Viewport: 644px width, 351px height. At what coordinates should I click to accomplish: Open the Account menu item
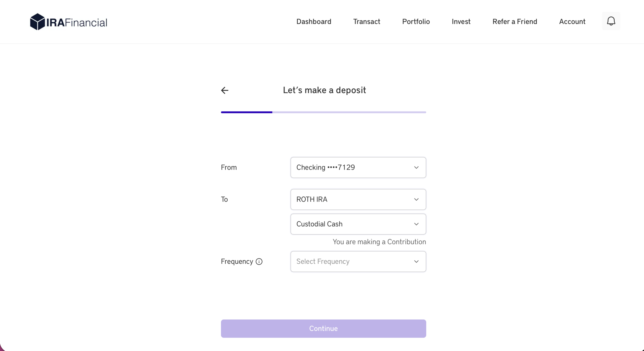pos(572,22)
